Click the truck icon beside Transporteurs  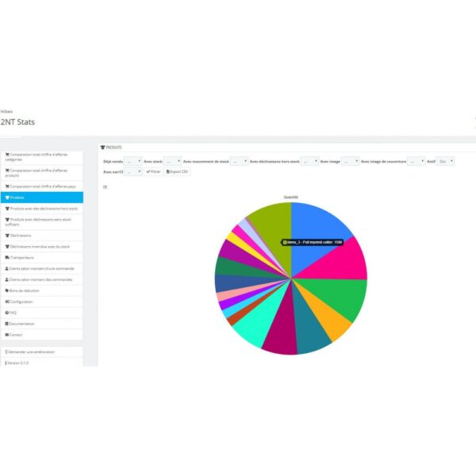pos(6,257)
